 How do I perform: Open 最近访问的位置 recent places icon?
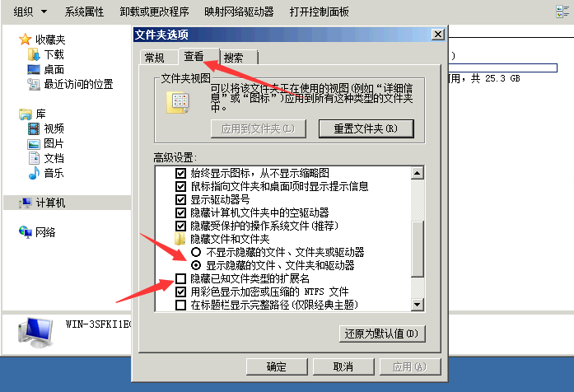click(x=34, y=85)
